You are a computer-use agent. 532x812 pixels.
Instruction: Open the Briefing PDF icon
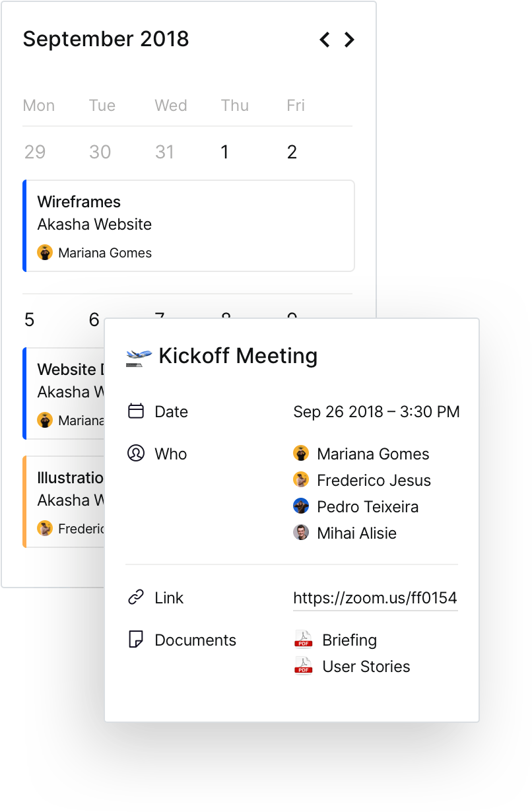coord(303,640)
